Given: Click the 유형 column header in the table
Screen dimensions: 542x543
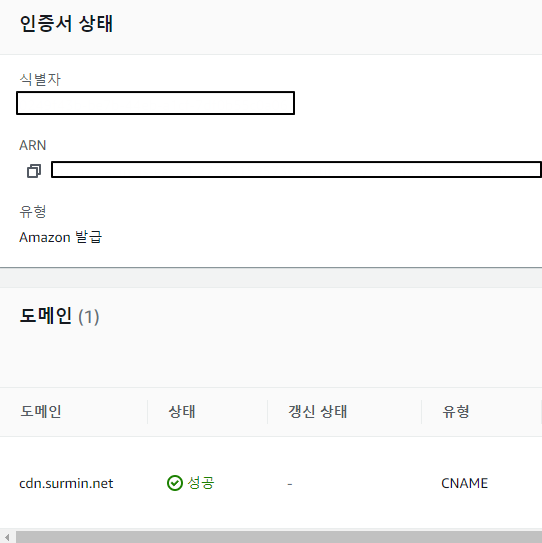Looking at the screenshot, I should pos(456,411).
